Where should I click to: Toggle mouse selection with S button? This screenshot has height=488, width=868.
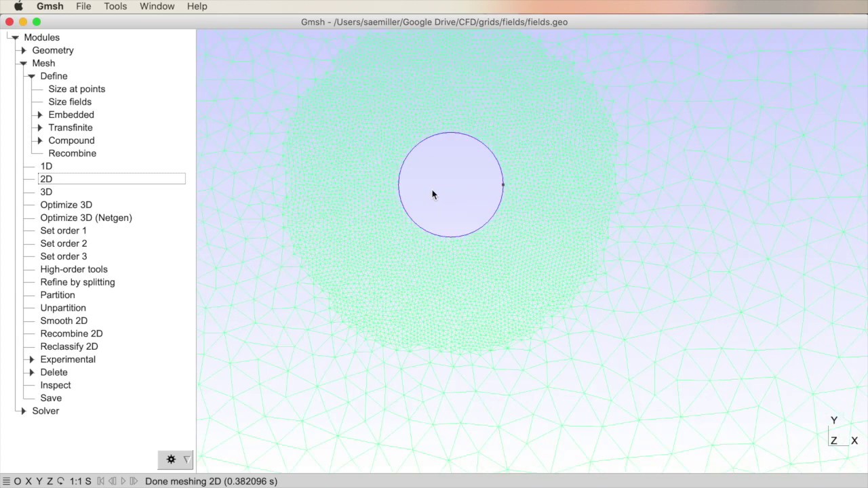click(88, 481)
